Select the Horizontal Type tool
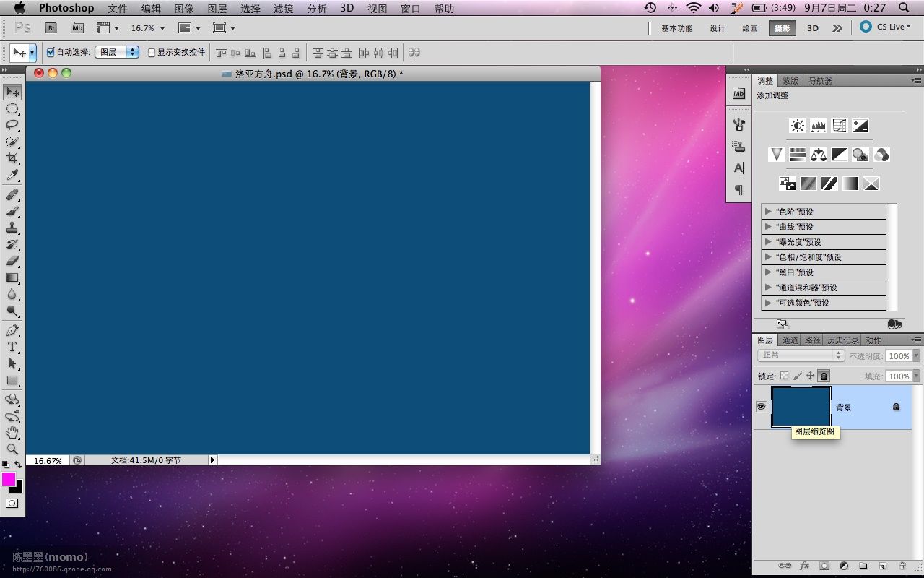The image size is (924, 578). tap(12, 348)
